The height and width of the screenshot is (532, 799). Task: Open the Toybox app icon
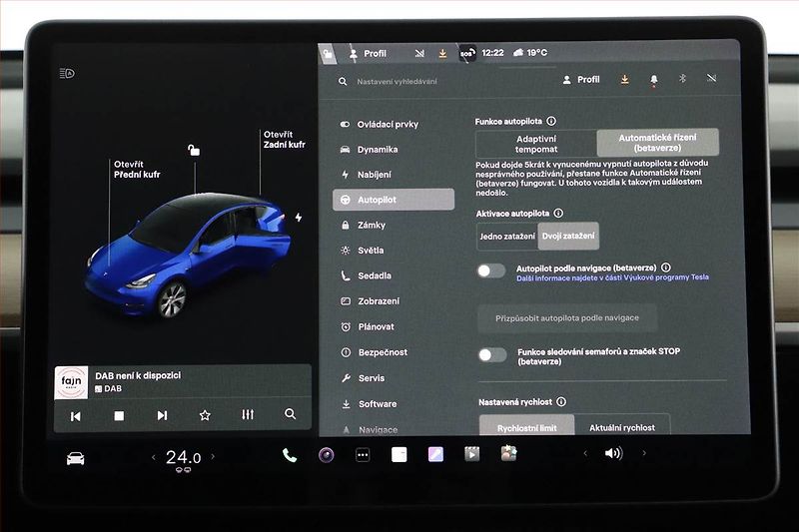coord(508,453)
